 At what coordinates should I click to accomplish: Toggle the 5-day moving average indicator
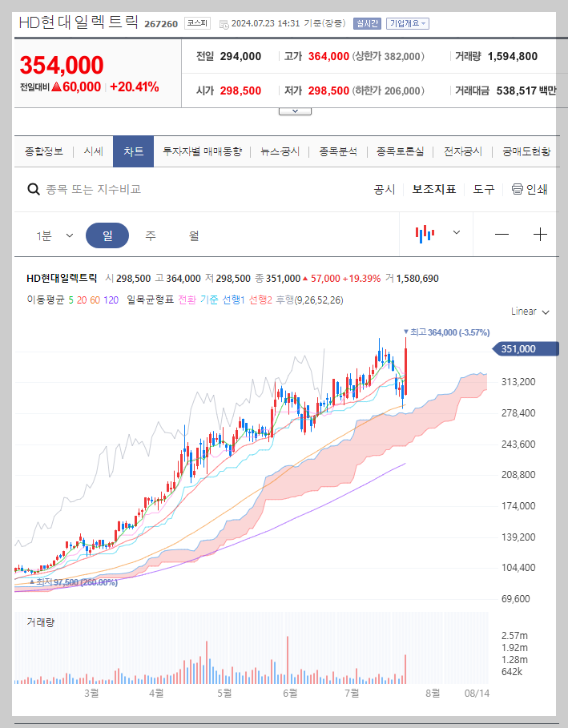coord(69,300)
